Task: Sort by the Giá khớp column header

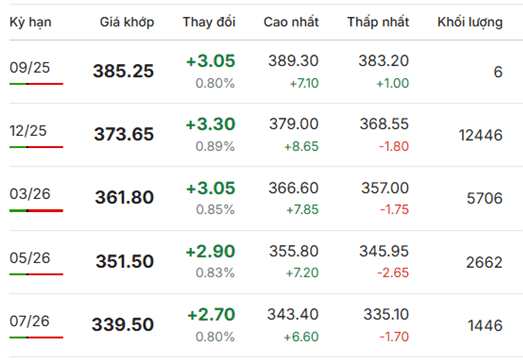Action: coord(127,22)
